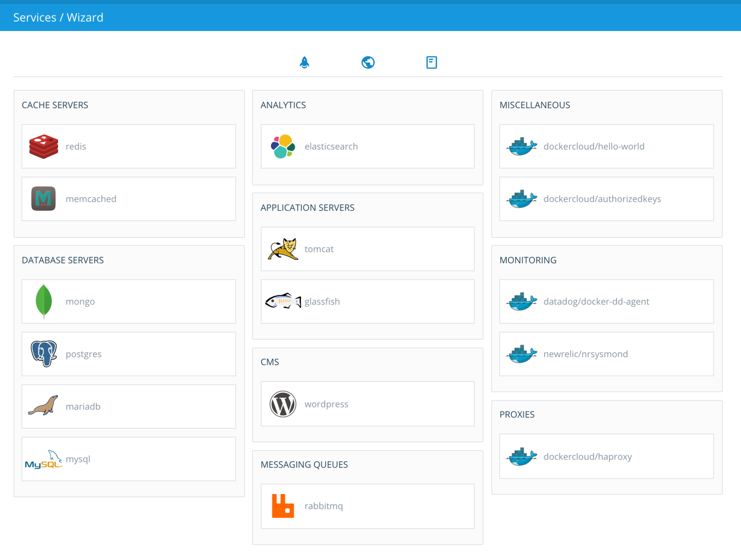
Task: Pick the postgres service label
Action: pyautogui.click(x=83, y=354)
